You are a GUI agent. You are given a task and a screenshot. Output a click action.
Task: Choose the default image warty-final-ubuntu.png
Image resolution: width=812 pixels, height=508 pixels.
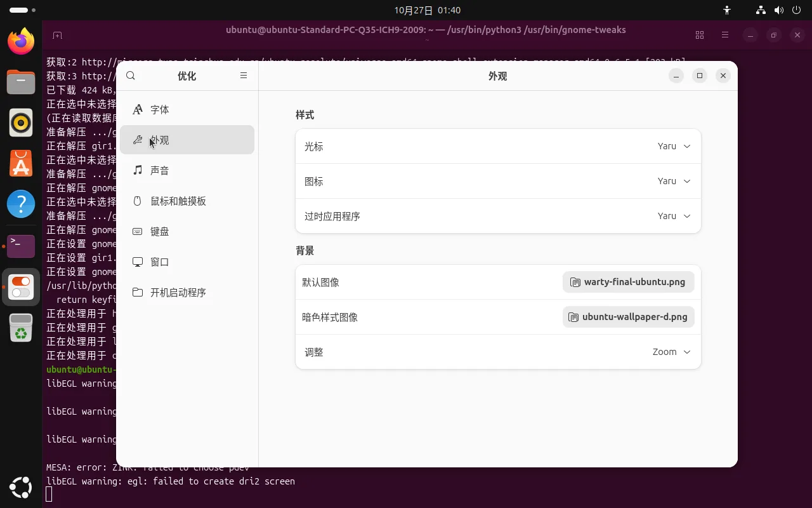point(628,282)
